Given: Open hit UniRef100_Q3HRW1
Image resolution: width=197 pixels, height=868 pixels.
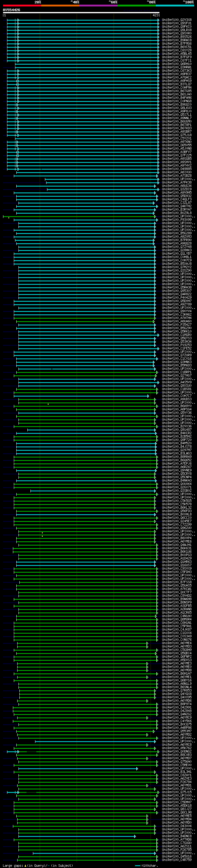Looking at the screenshot, I should tap(177, 67).
